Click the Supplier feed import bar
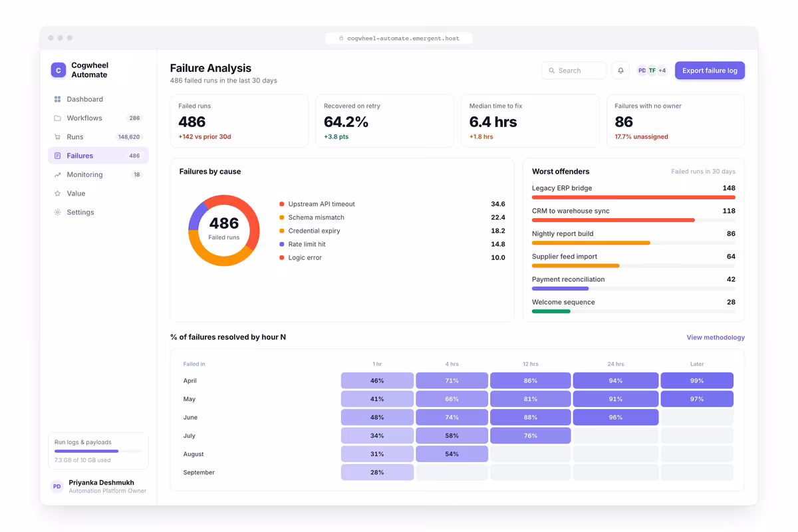The height and width of the screenshot is (532, 798). pos(576,266)
